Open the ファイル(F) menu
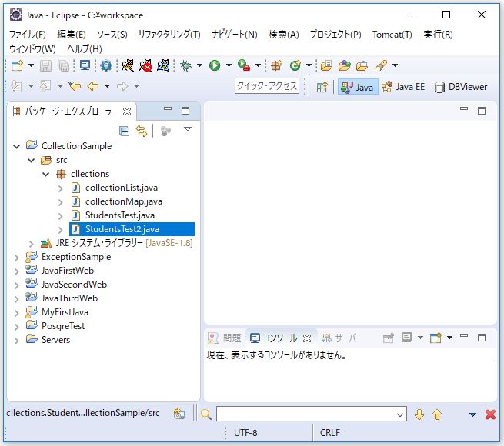Image resolution: width=504 pixels, height=446 pixels. (28, 35)
